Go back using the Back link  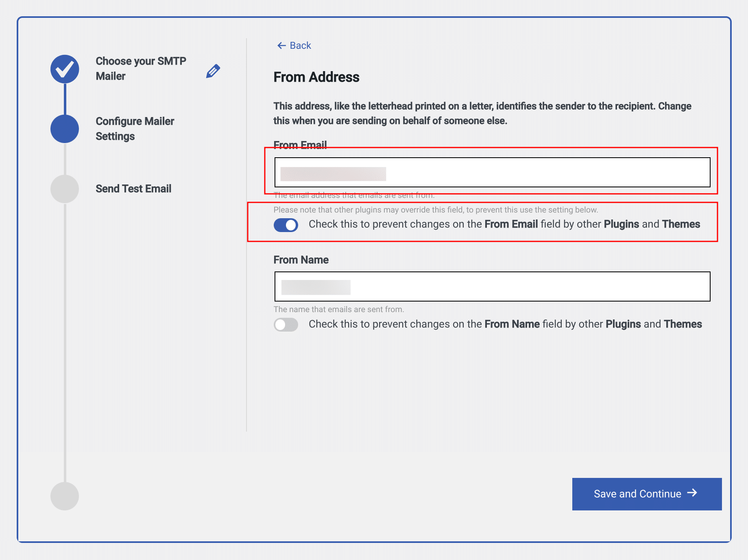pos(300,46)
